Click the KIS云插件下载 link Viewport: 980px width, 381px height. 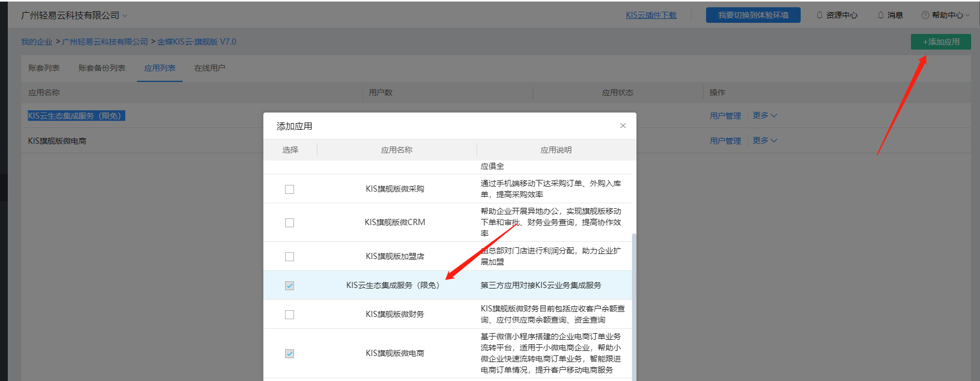click(651, 15)
